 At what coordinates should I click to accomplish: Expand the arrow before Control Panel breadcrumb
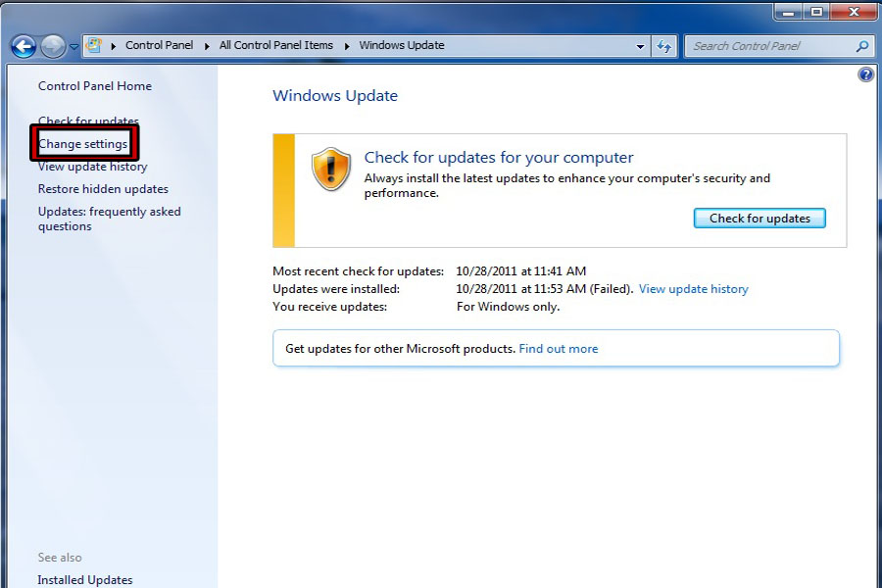pyautogui.click(x=113, y=46)
